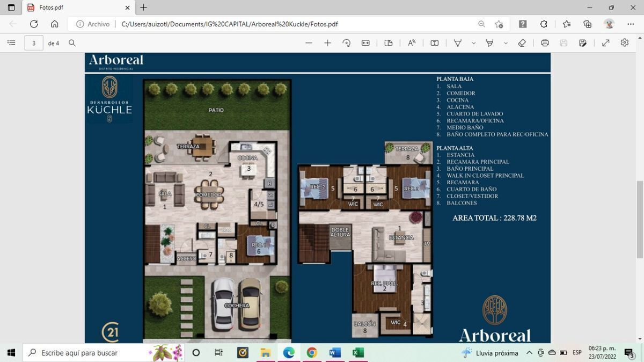
Task: Open page view options
Action: 389,43
